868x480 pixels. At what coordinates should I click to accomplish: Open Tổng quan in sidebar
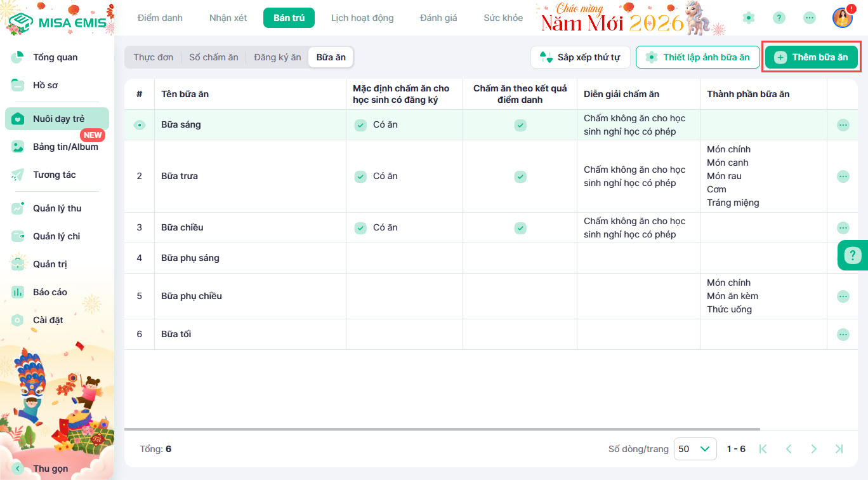pos(55,57)
